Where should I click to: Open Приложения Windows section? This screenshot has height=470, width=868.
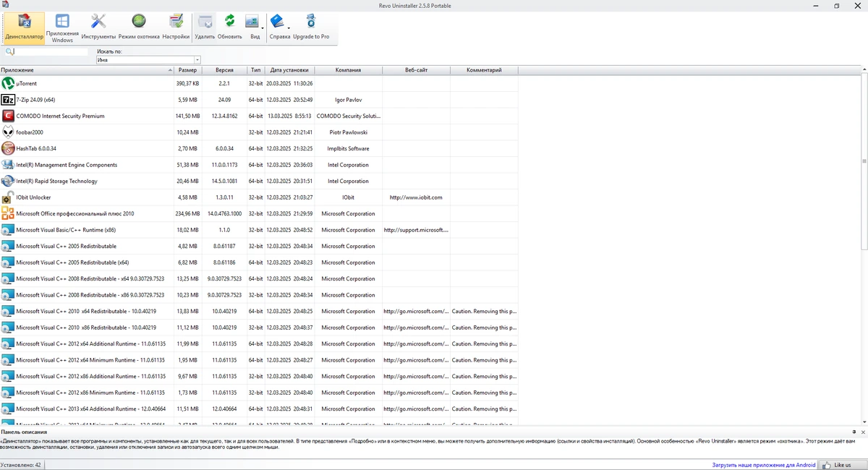click(62, 28)
